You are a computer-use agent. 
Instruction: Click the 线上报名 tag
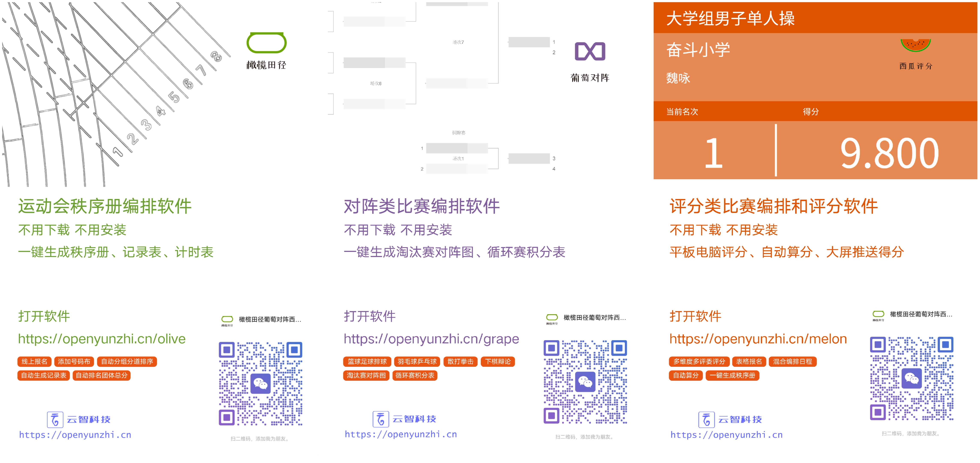(x=34, y=361)
